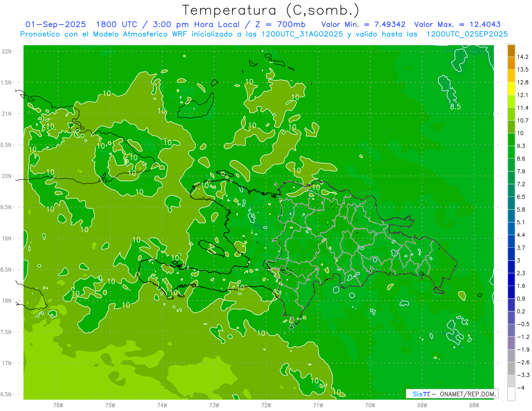Click the '70W' longitude axis label
Image resolution: width=532 pixels, height=411 pixels.
(370, 405)
